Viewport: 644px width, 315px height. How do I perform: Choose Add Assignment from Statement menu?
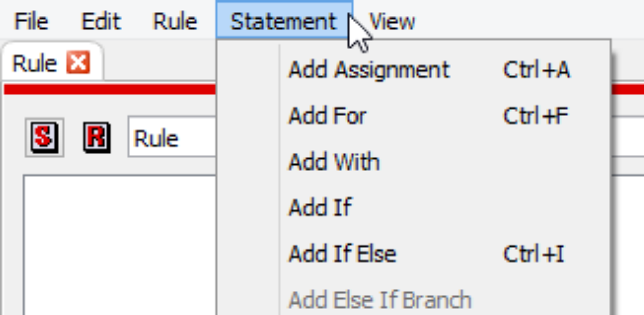coord(369,70)
